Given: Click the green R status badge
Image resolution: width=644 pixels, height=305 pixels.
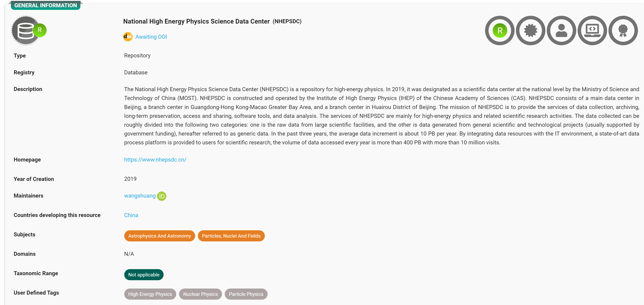Looking at the screenshot, I should (x=499, y=31).
